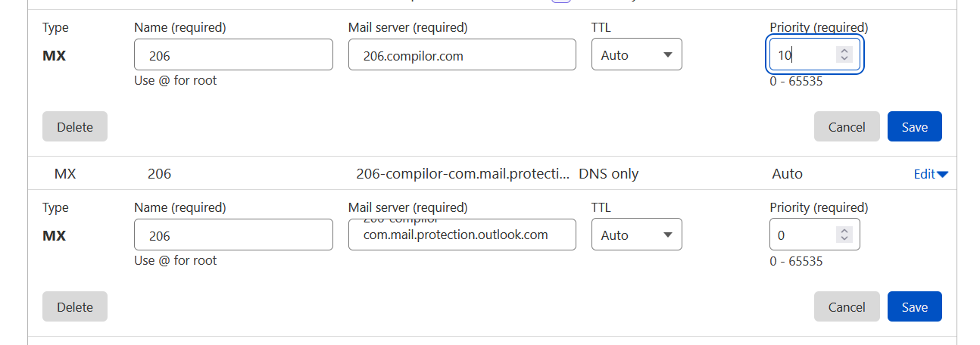980x345 pixels.
Task: Open TTL dropdown for 206.compilor.com record
Action: coord(636,55)
